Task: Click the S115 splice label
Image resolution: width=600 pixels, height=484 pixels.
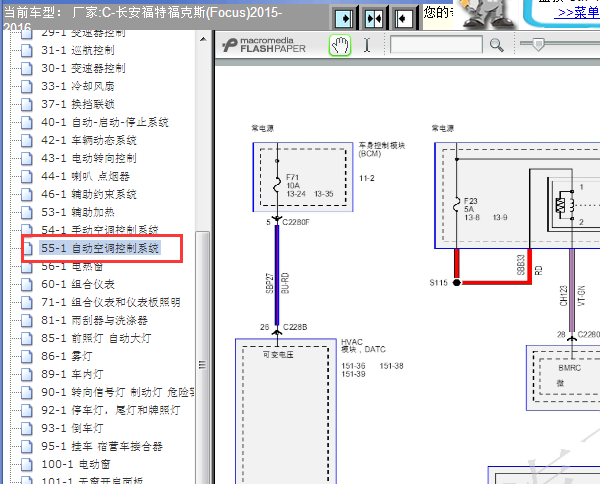Action: 439,283
